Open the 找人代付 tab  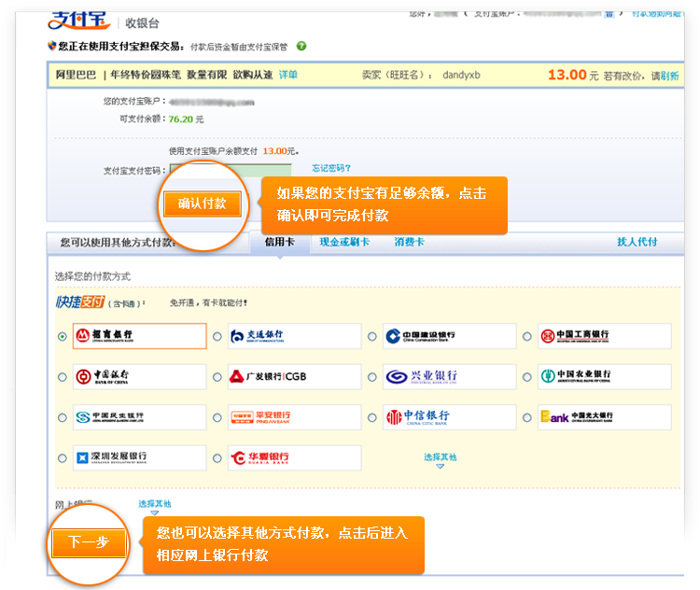tap(637, 242)
